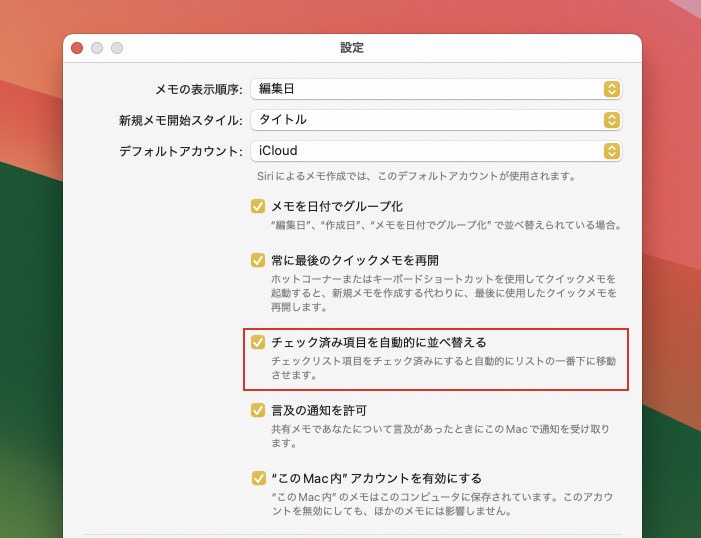Image resolution: width=701 pixels, height=538 pixels.
Task: Open the デフォルトアカウント dropdown showing iCloud
Action: 436,151
